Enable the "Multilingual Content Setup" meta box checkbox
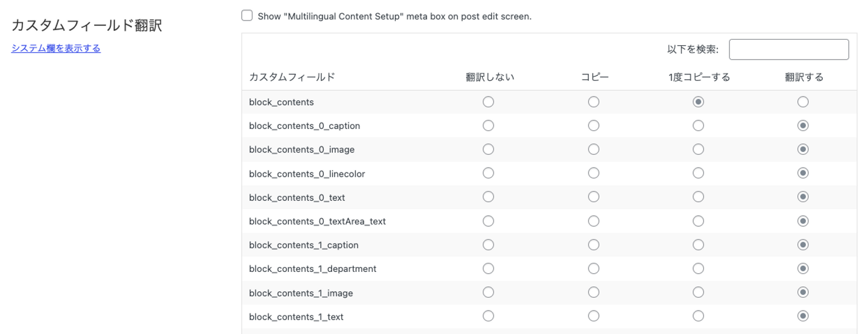 247,16
